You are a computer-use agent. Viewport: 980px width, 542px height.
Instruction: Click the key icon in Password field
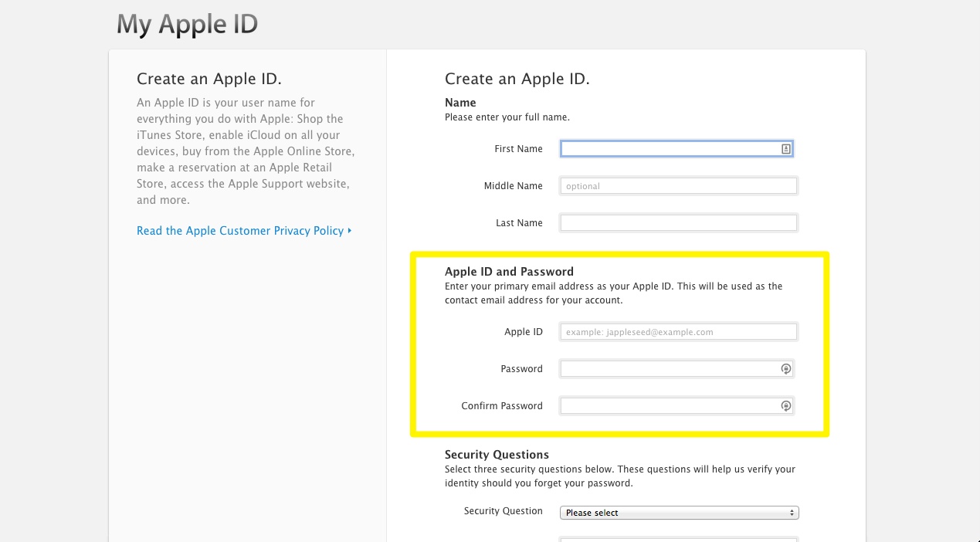[x=785, y=369]
